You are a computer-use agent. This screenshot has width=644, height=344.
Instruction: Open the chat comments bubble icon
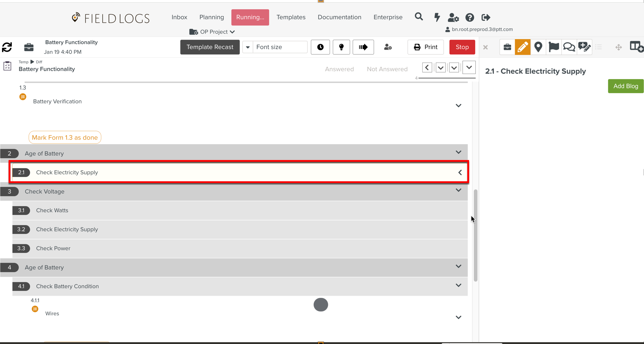[x=569, y=47]
